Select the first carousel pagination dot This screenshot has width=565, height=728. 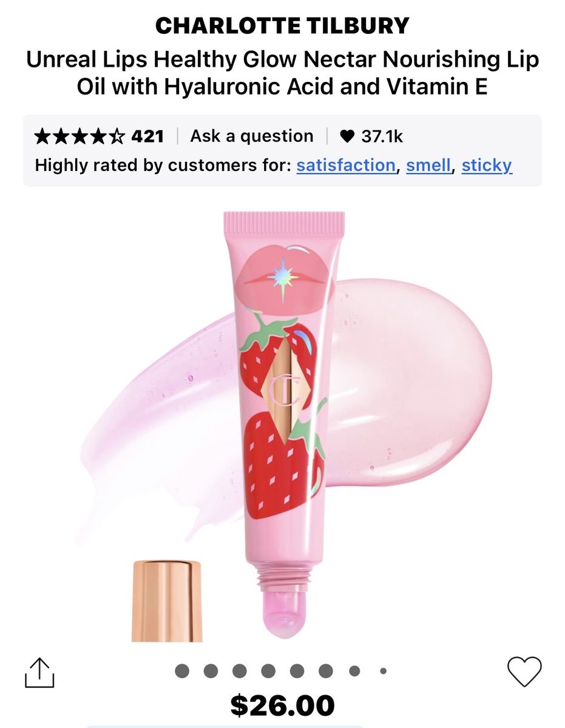182,671
